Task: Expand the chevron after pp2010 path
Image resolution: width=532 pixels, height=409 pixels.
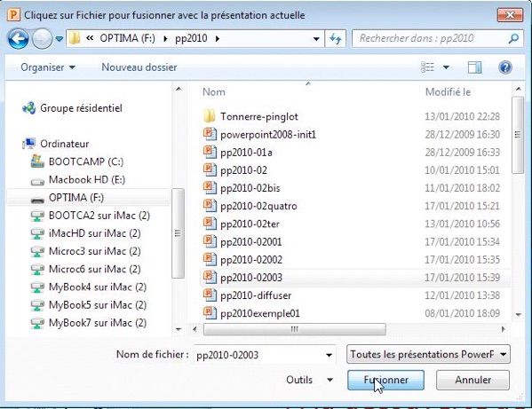Action: pyautogui.click(x=217, y=39)
